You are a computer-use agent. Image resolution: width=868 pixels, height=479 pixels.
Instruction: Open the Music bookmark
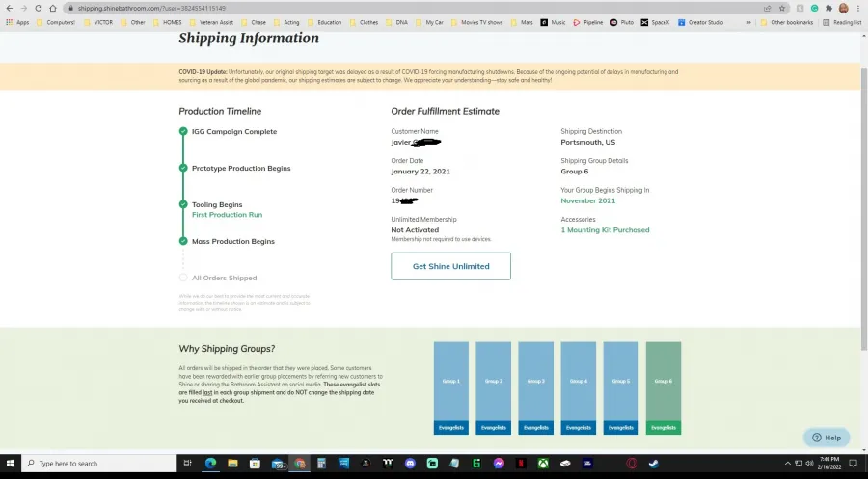tap(553, 23)
